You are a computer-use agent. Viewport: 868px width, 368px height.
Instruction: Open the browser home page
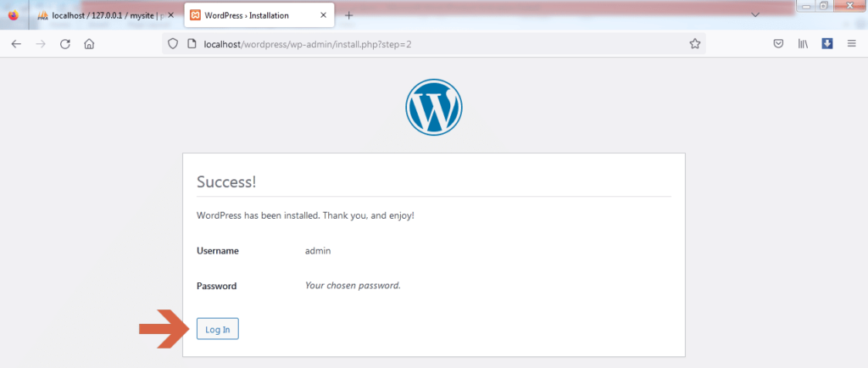pos(89,44)
